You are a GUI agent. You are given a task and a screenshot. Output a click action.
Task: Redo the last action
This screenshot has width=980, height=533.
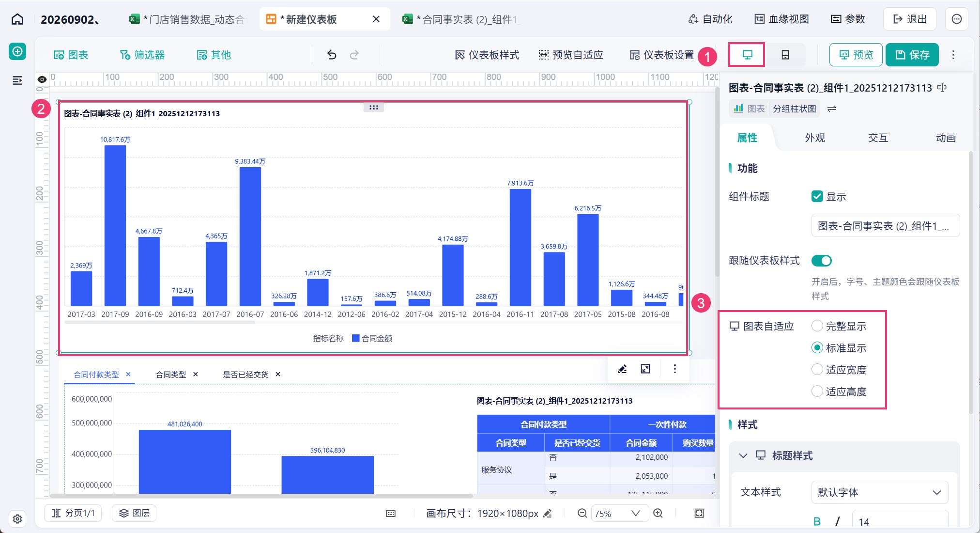coord(354,55)
